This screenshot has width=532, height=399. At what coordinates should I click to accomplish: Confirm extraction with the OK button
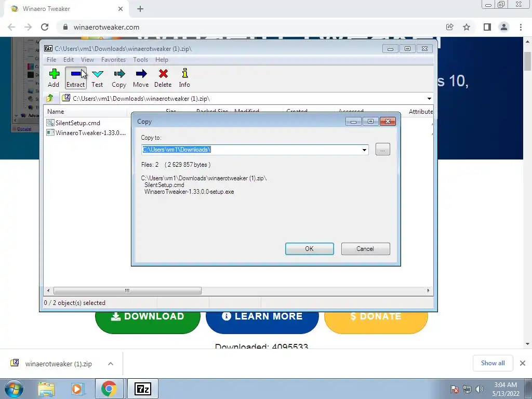pyautogui.click(x=310, y=249)
